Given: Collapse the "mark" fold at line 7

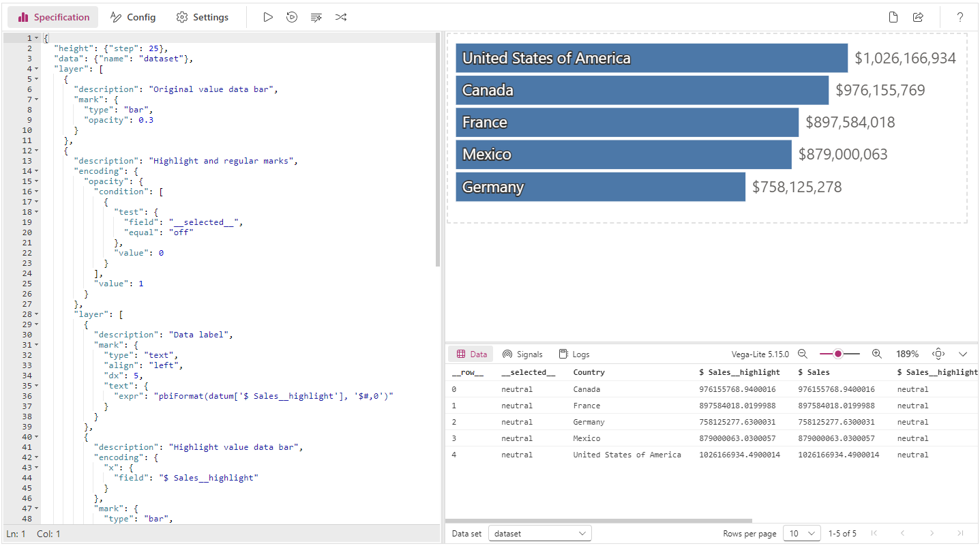Looking at the screenshot, I should tap(36, 100).
